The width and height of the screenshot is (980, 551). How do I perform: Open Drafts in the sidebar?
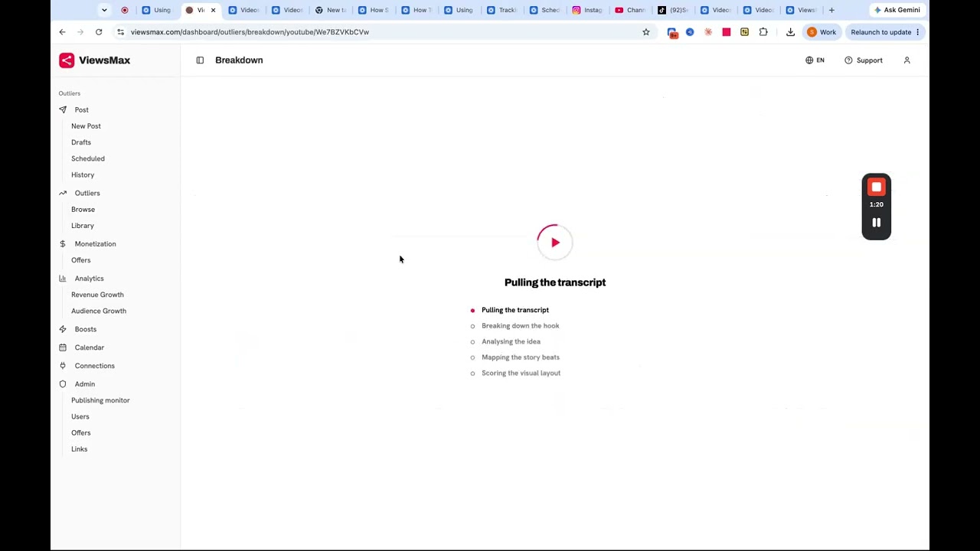pyautogui.click(x=81, y=142)
